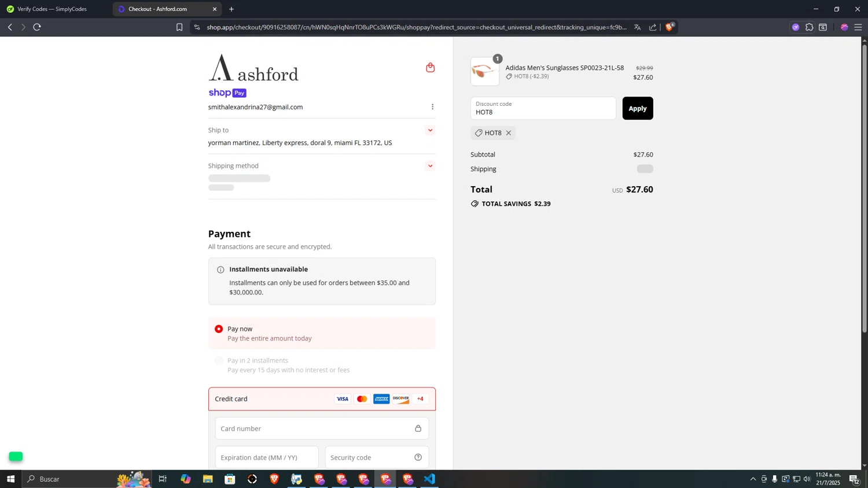The height and width of the screenshot is (488, 868).
Task: Open a new browser tab
Action: tap(231, 9)
